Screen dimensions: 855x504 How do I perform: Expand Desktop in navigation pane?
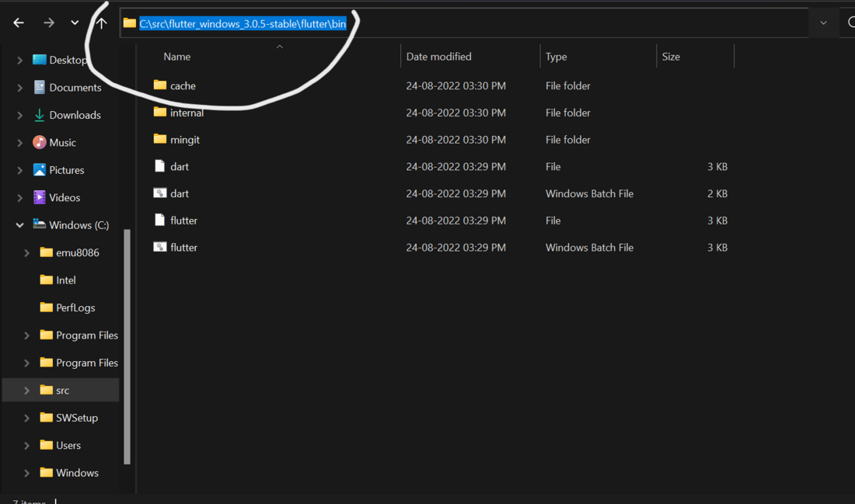point(19,60)
